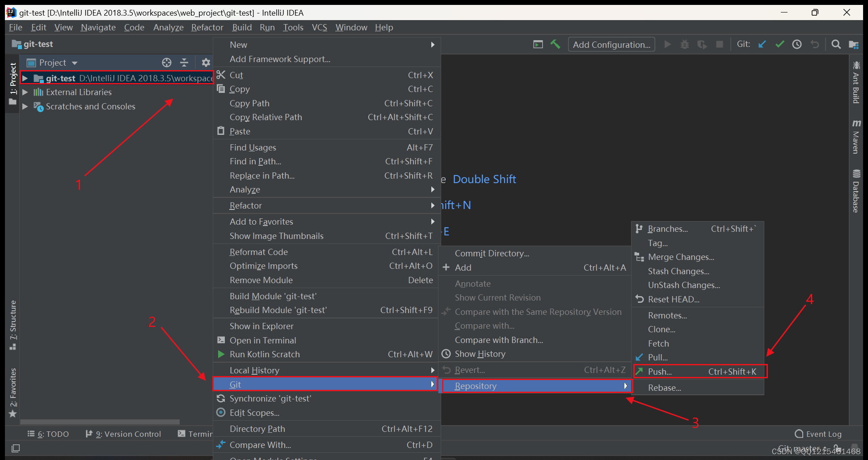Click the layout toolbar icon left of hammer
The image size is (868, 460).
(x=538, y=44)
